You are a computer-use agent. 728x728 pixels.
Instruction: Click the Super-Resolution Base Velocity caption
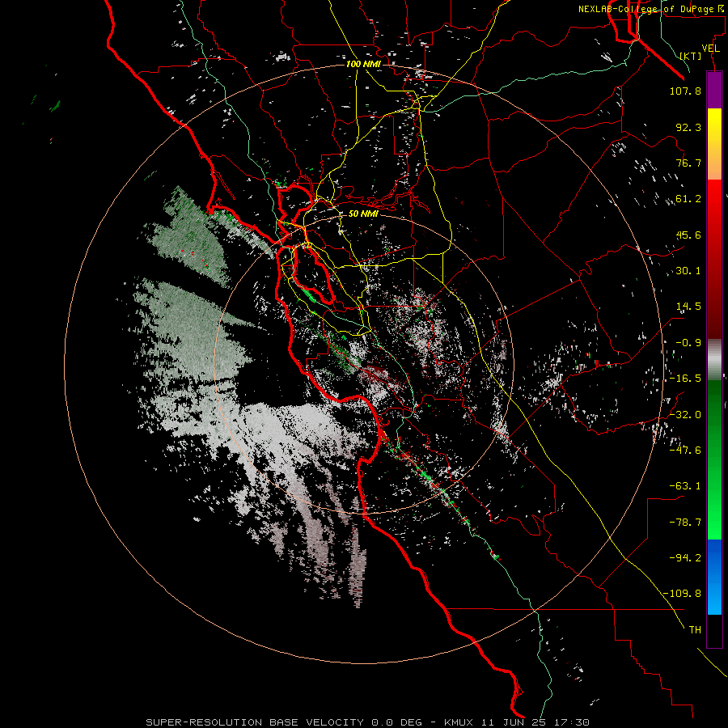point(368,722)
